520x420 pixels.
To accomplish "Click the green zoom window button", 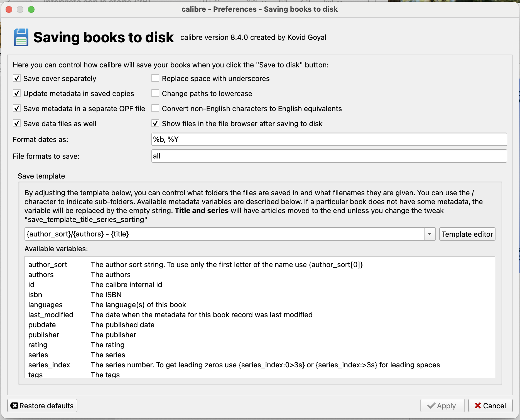I will (31, 9).
